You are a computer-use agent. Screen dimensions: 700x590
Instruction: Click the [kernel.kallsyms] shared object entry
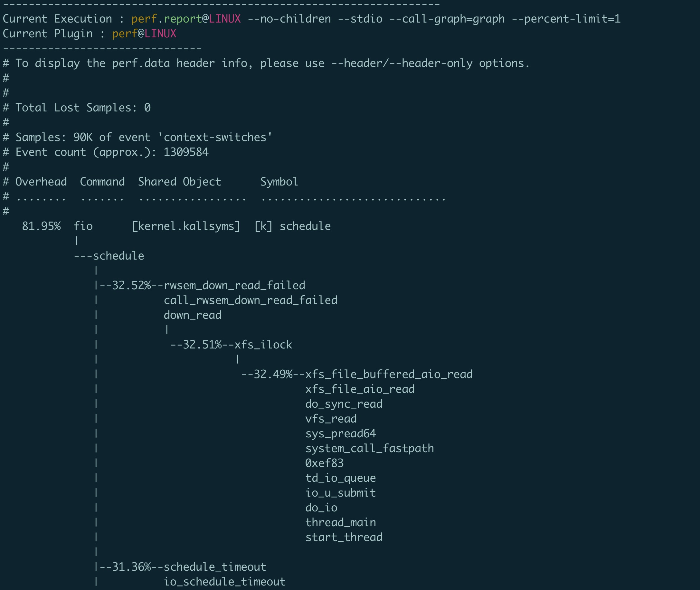pyautogui.click(x=186, y=226)
